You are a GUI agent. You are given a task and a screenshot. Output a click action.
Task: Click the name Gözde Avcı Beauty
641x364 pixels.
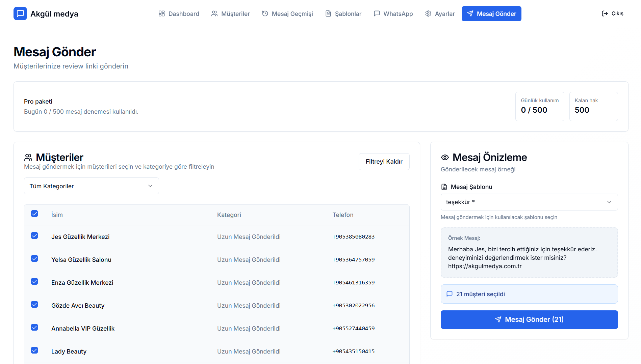(78, 306)
